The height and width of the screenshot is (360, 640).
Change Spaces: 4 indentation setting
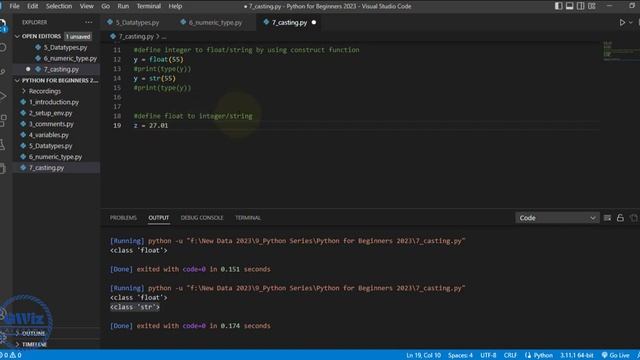(460, 355)
